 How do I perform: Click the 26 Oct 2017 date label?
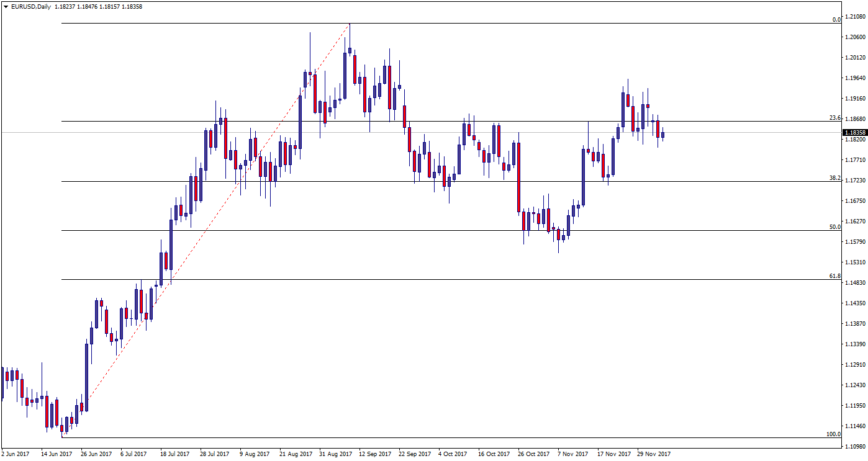(534, 454)
